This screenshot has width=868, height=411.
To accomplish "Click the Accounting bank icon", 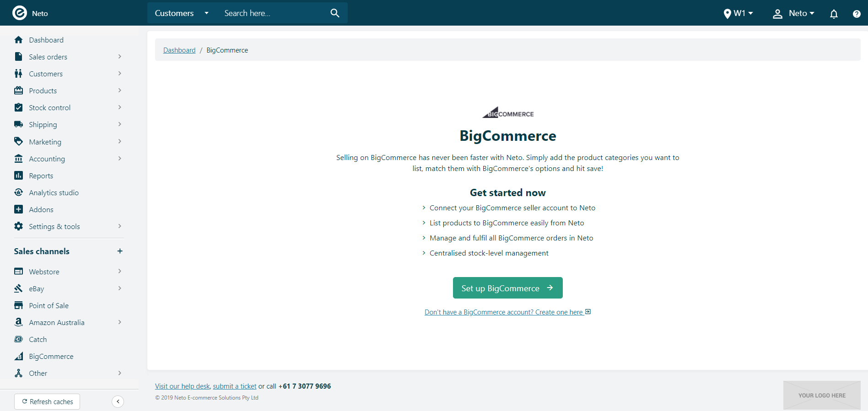I will click(x=18, y=158).
